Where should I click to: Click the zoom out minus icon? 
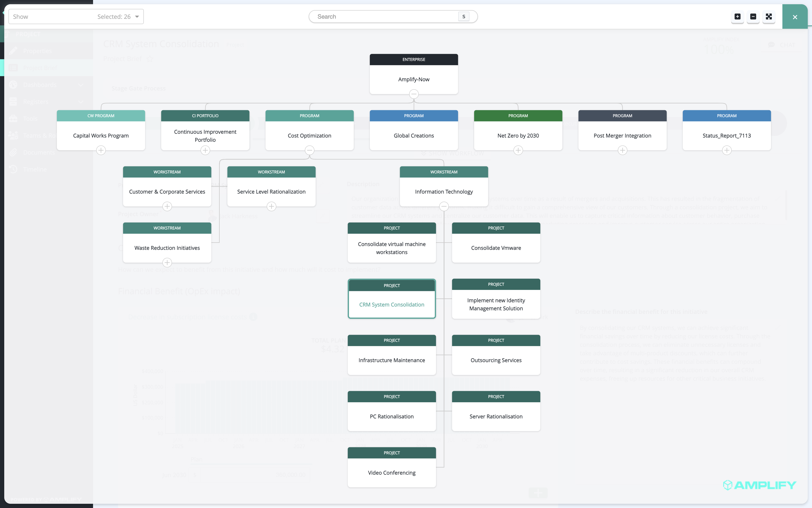pos(753,16)
